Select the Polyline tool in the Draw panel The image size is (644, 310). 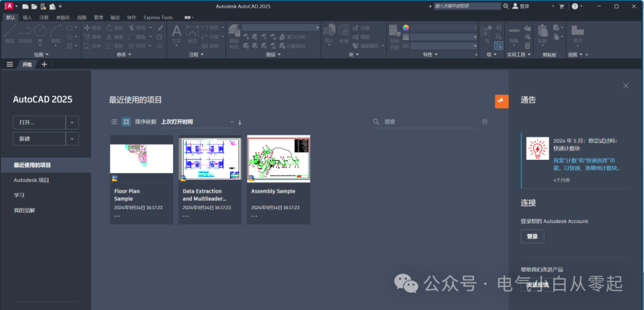25,34
